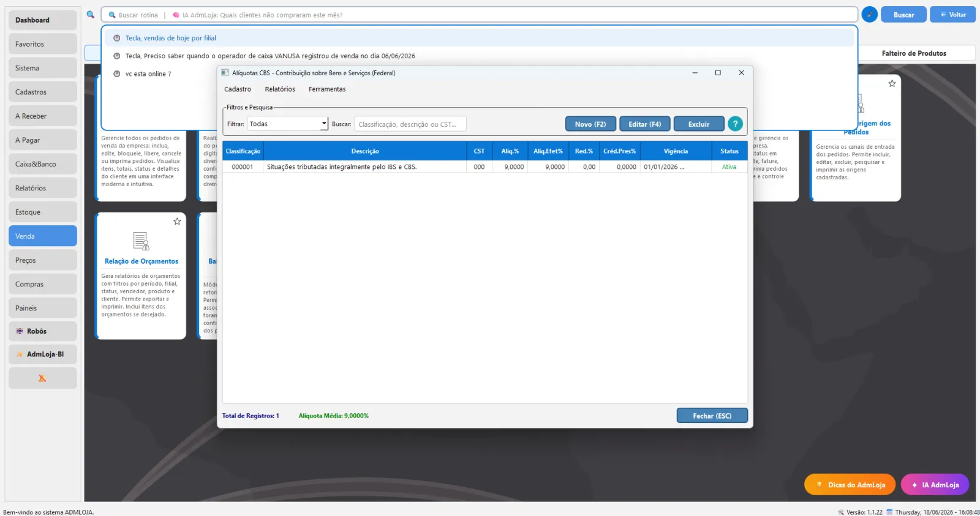Click the 'Ativa' status cell
The width and height of the screenshot is (980, 516).
(729, 167)
